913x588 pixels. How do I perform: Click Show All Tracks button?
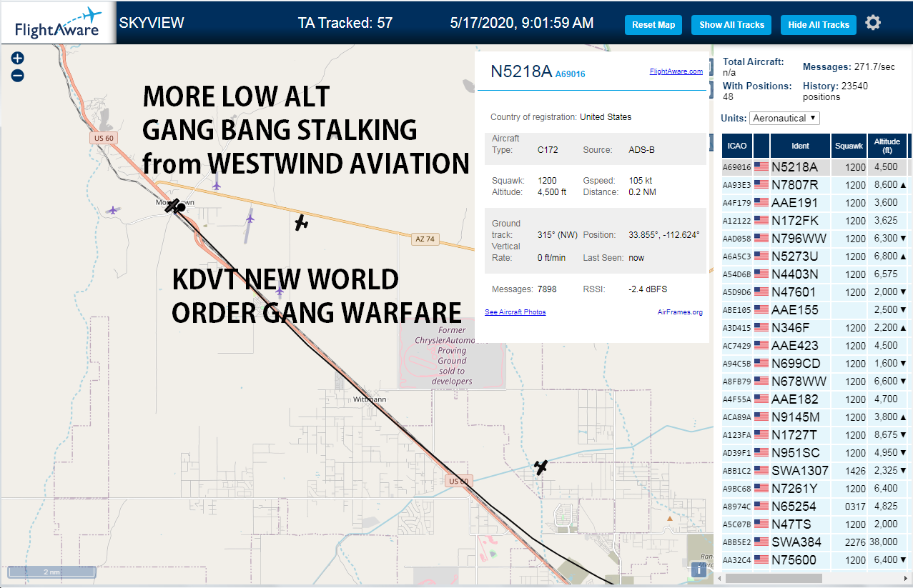click(731, 24)
